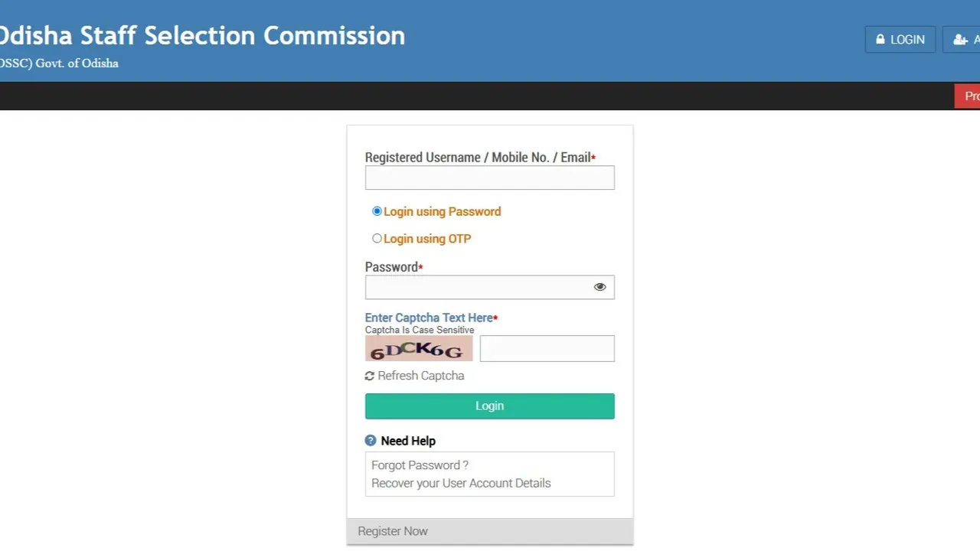Open the Forgot Password link

click(x=420, y=465)
